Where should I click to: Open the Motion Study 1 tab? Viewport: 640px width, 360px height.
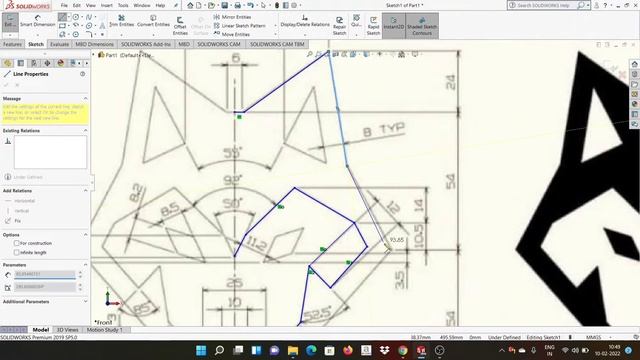point(104,330)
